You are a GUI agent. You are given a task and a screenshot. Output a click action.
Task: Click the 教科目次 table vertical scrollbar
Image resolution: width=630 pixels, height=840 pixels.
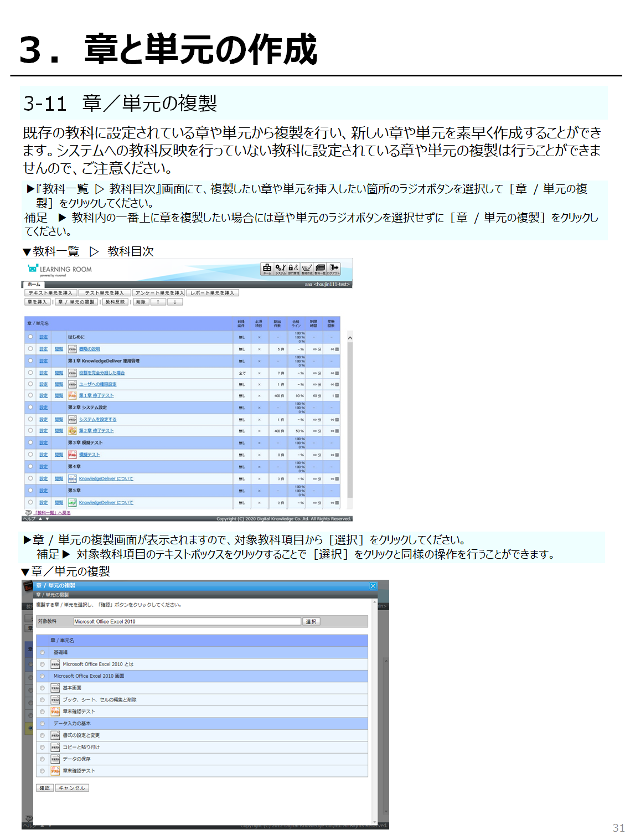point(350,415)
